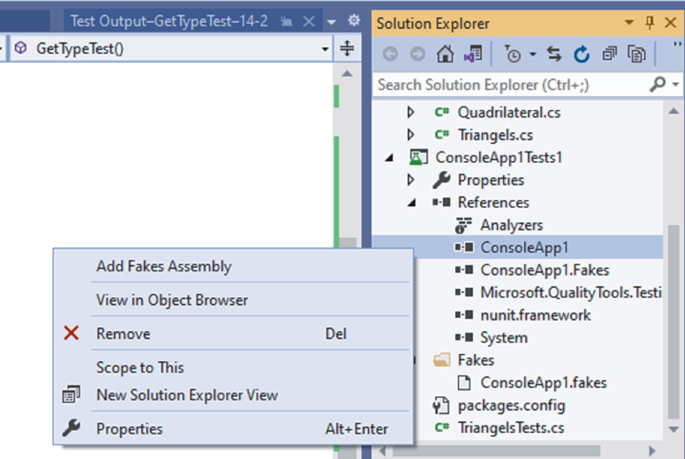Click the Show All Files icon
The image size is (685, 459).
coord(634,53)
